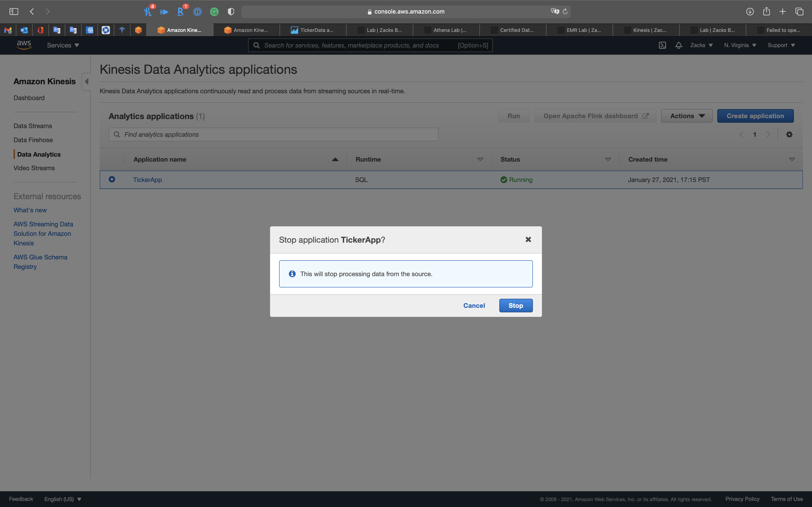Screen dimensions: 812x507
Task: Expand the Services menu
Action: point(63,45)
